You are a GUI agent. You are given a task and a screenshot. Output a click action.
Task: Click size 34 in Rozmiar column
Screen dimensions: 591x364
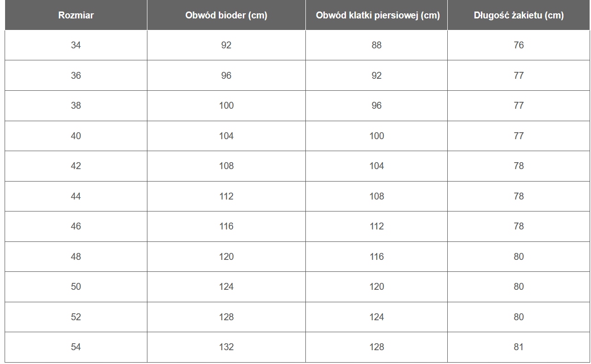[x=76, y=45]
